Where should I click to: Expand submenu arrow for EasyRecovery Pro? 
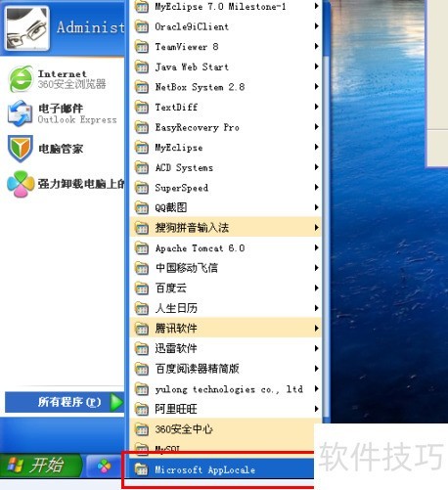pyautogui.click(x=316, y=127)
